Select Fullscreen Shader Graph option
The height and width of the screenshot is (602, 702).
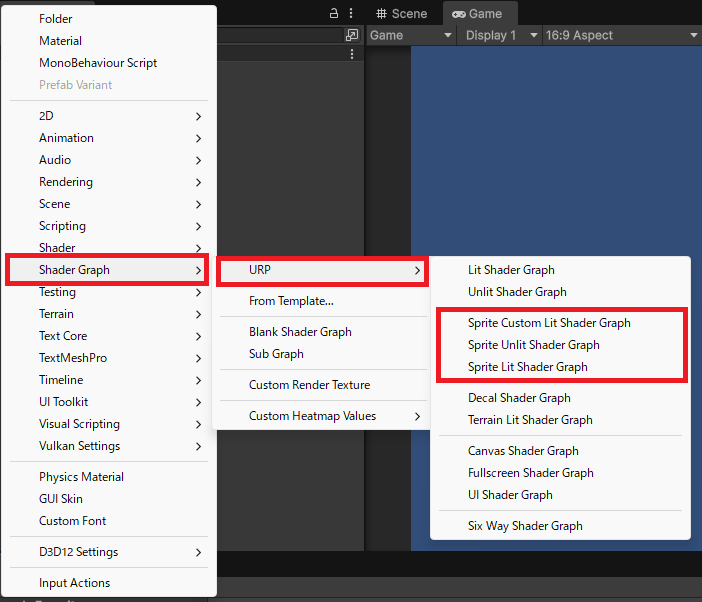tap(530, 473)
